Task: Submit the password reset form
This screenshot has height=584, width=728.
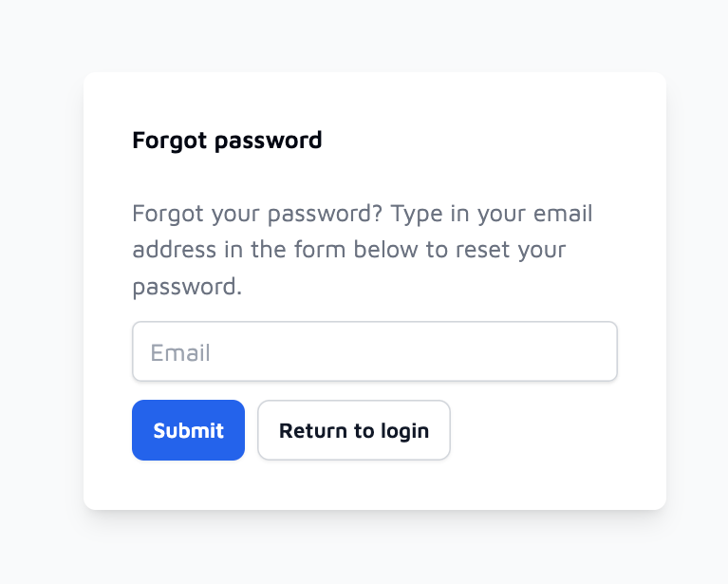Action: pyautogui.click(x=188, y=430)
